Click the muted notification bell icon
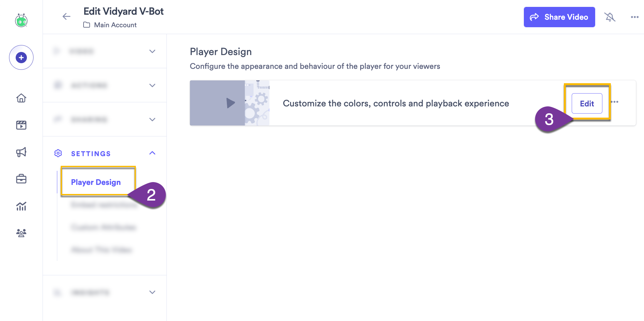This screenshot has height=321, width=644. coord(610,17)
